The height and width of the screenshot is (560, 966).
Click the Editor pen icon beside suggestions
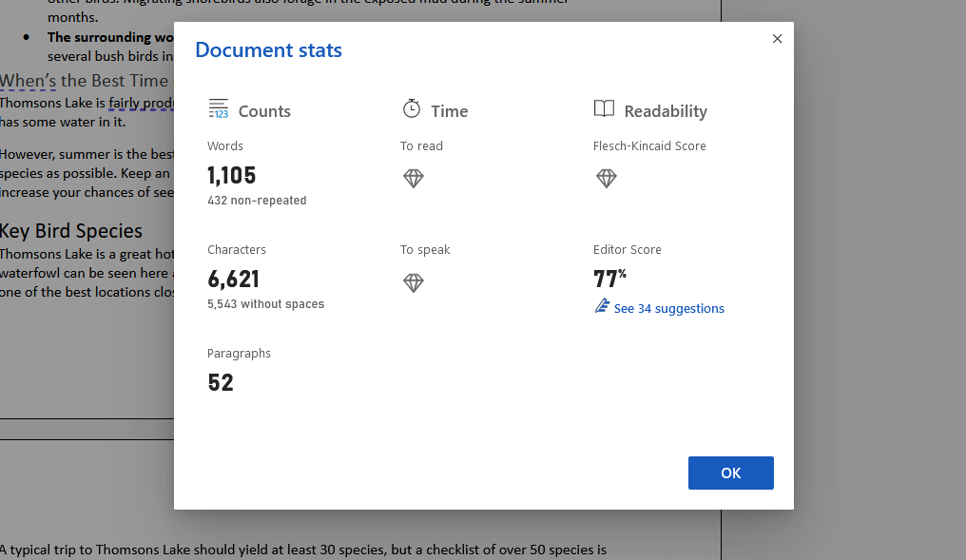pyautogui.click(x=601, y=306)
